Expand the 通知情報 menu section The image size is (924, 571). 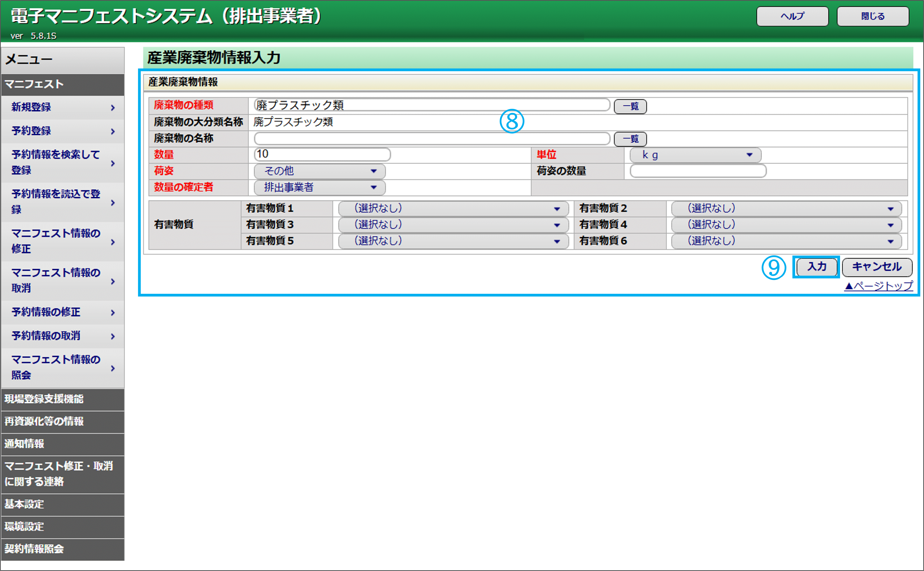click(62, 444)
